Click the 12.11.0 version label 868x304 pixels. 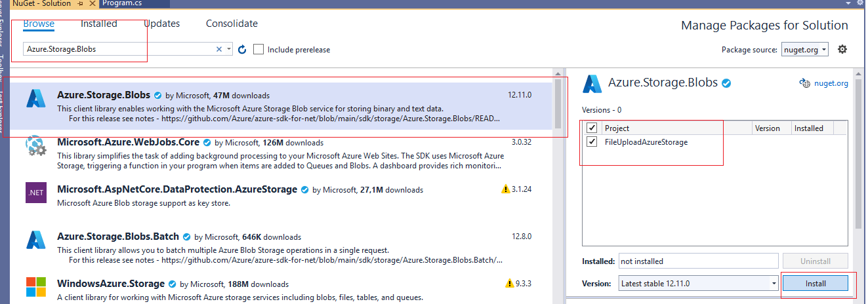520,95
